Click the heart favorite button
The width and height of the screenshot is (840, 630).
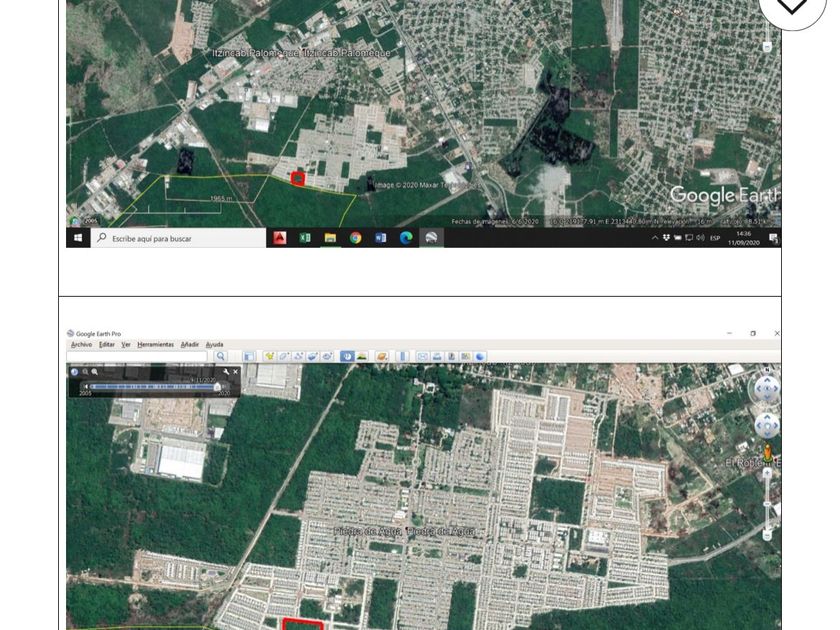(792, 5)
